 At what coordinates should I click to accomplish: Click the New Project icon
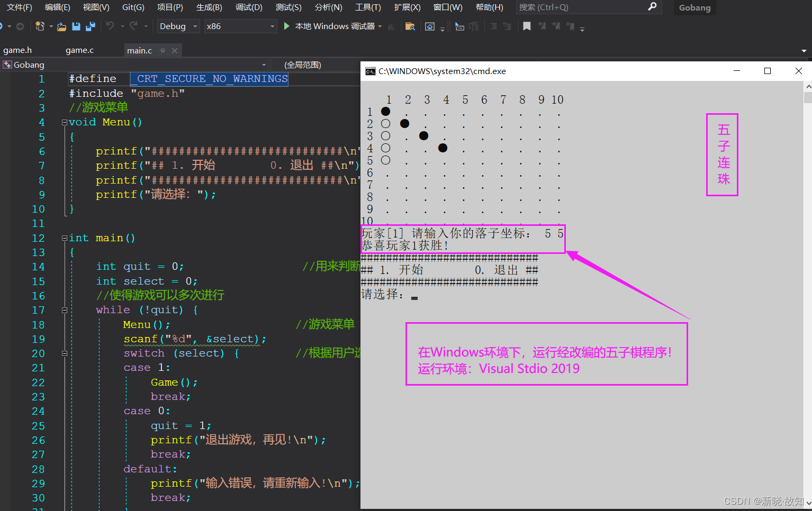coord(40,26)
